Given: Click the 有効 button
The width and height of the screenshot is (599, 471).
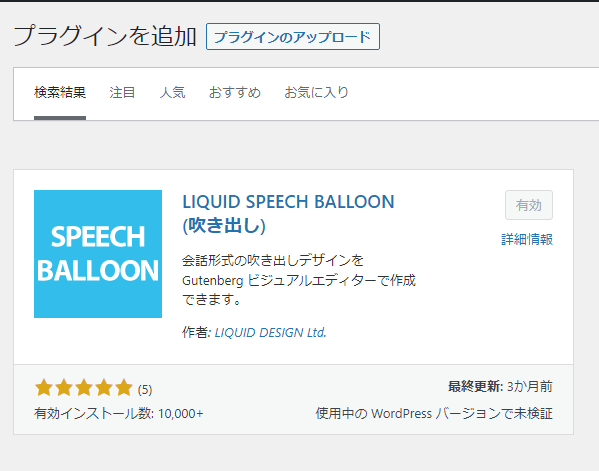Looking at the screenshot, I should (529, 205).
